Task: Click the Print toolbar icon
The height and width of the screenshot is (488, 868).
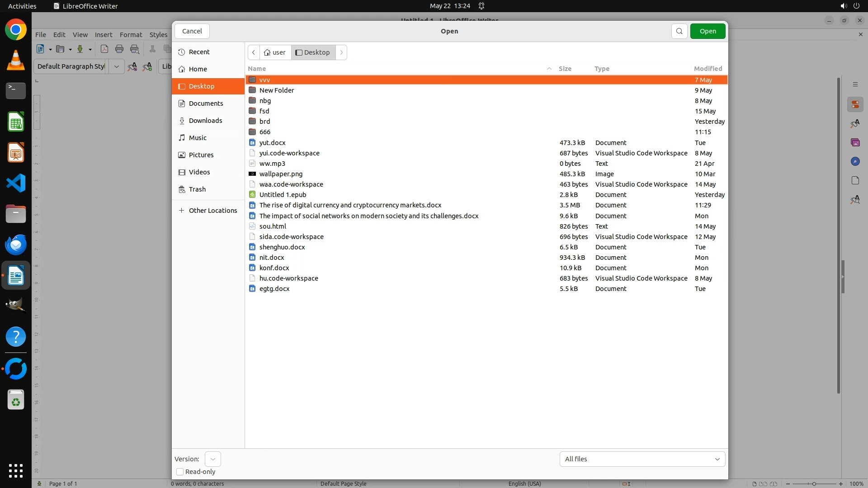Action: (x=119, y=49)
